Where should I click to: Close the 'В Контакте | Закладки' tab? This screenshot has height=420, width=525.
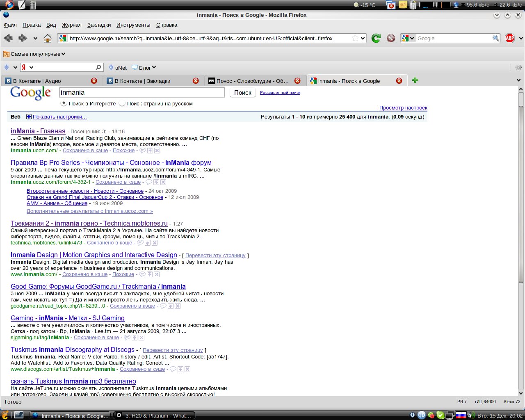point(196,81)
